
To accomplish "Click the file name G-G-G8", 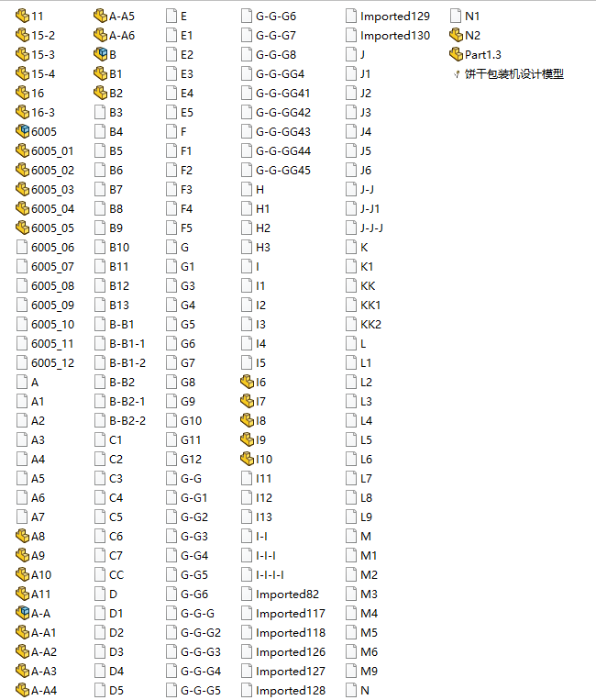I will (276, 54).
